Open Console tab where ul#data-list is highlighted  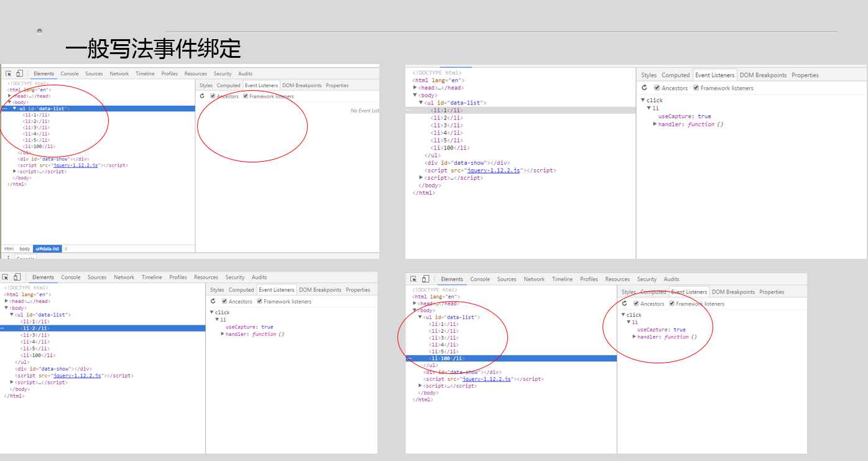click(70, 73)
